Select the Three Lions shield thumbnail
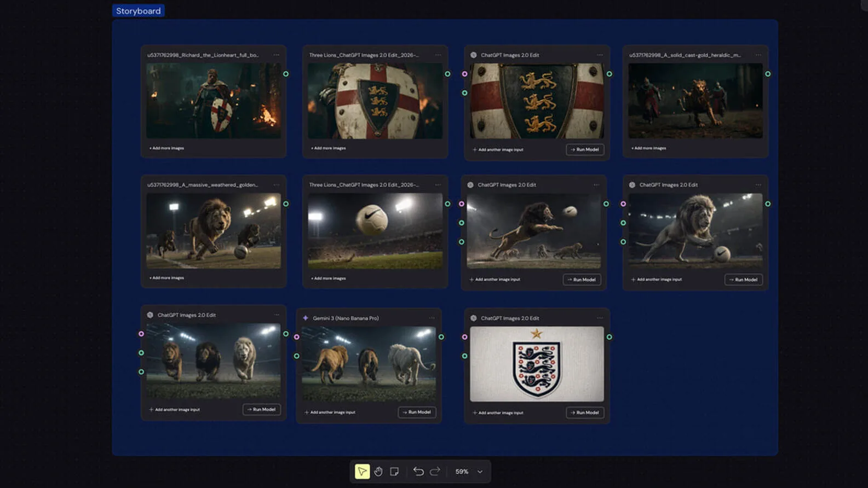Screen dimensions: 868x488 click(375, 101)
